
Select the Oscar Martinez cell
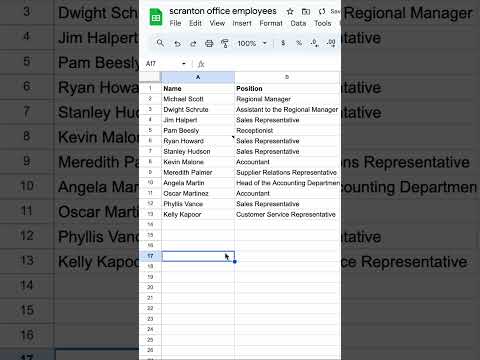click(x=198, y=193)
